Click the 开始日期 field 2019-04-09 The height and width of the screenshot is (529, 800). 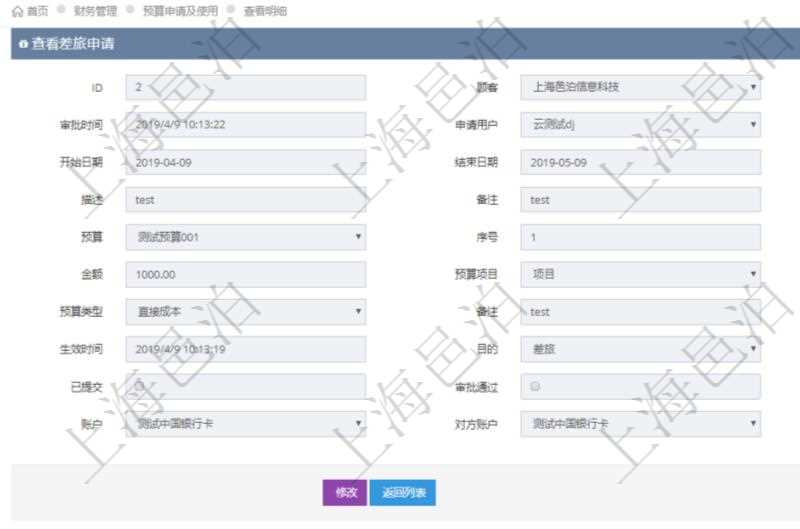tap(245, 162)
